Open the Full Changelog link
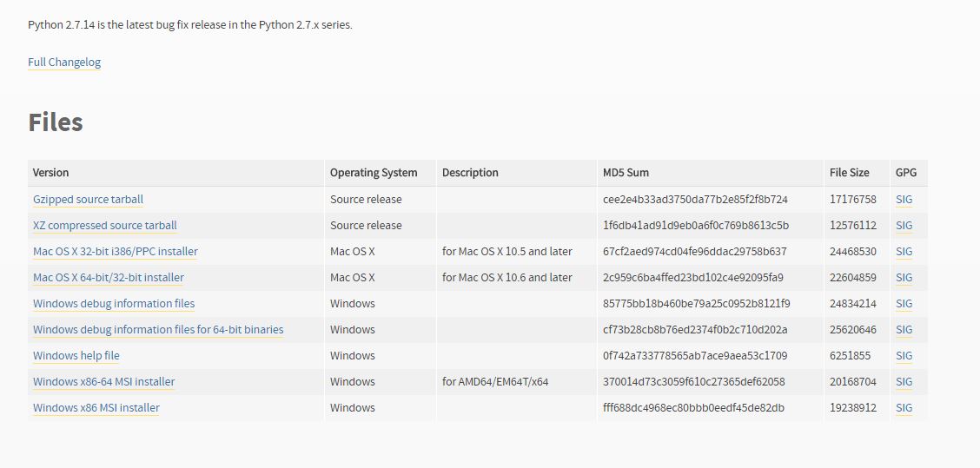The width and height of the screenshot is (980, 468). click(64, 63)
